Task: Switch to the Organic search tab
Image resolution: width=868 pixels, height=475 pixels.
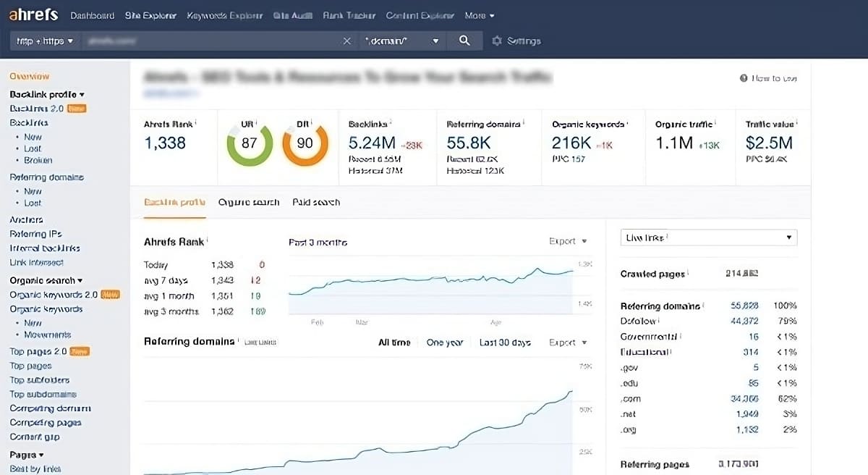Action: (248, 203)
